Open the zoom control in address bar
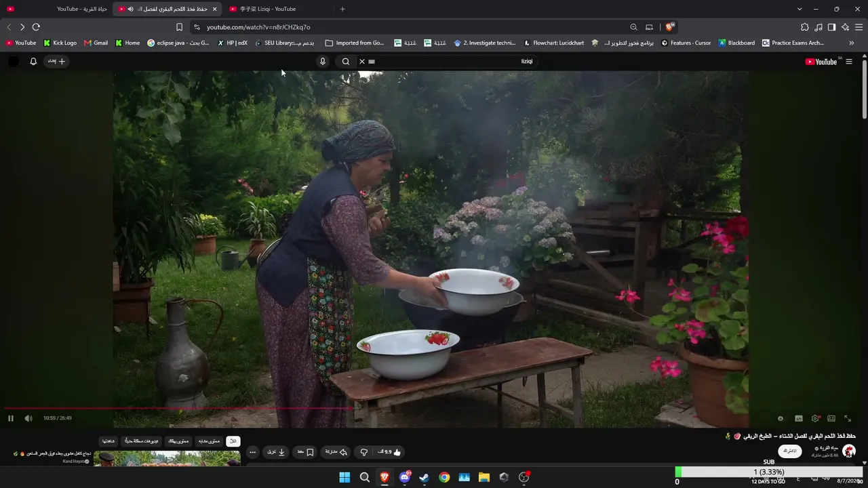Image resolution: width=868 pixels, height=488 pixels. [x=633, y=27]
